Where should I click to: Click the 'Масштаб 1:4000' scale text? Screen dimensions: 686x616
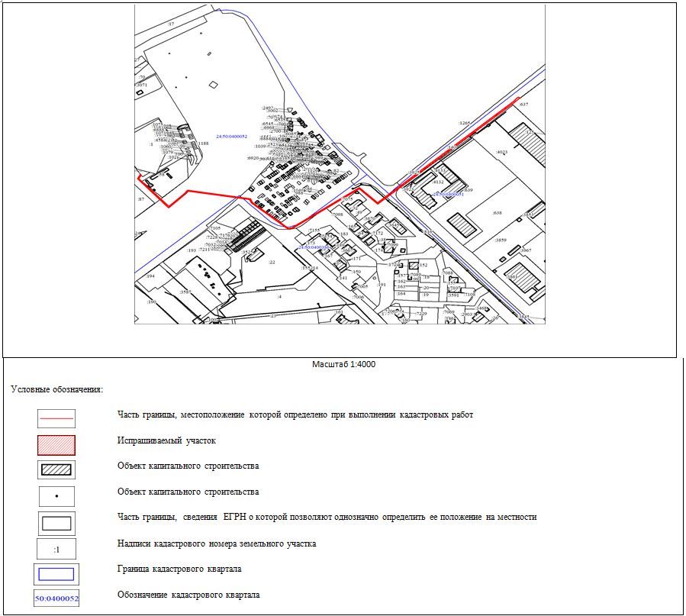(343, 364)
